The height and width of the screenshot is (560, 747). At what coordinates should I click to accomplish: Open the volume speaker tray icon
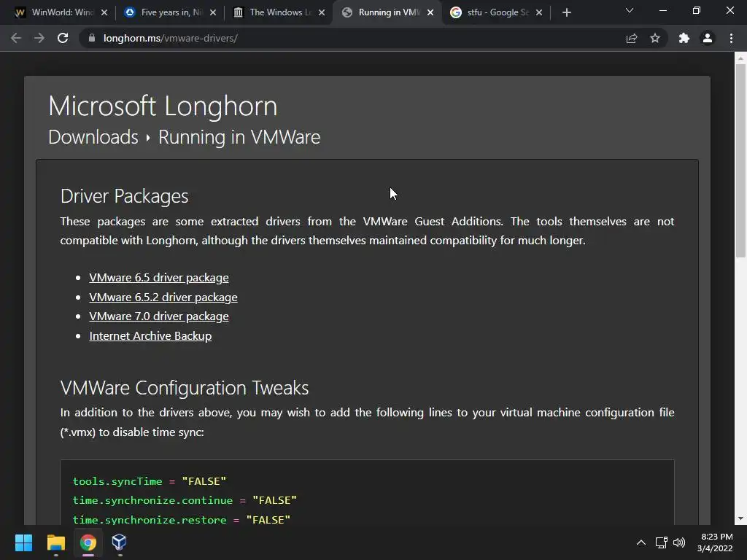click(x=679, y=542)
